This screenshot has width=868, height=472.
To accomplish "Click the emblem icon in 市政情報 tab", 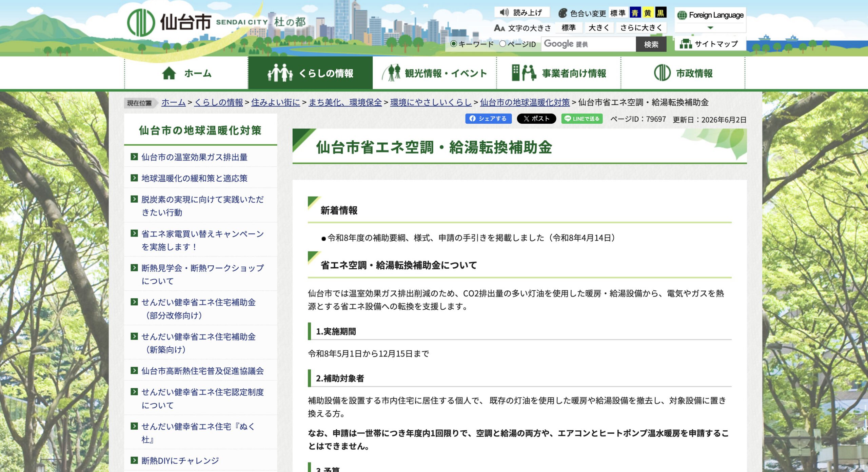I will [x=662, y=73].
